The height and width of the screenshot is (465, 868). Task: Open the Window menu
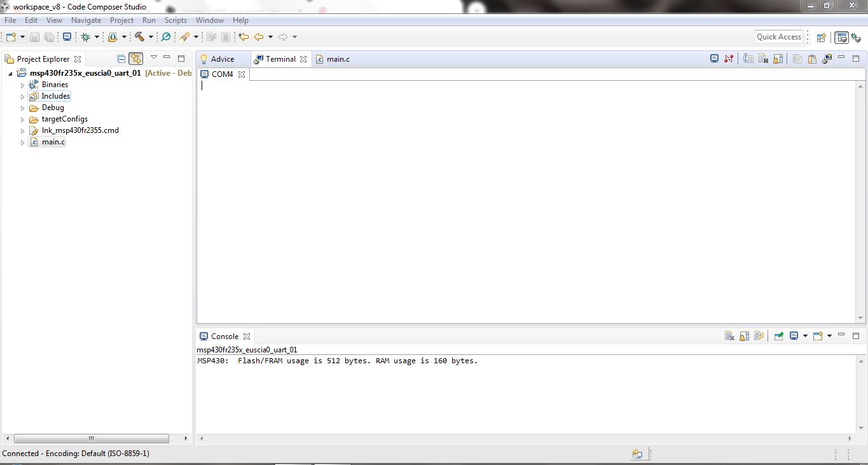(x=209, y=20)
